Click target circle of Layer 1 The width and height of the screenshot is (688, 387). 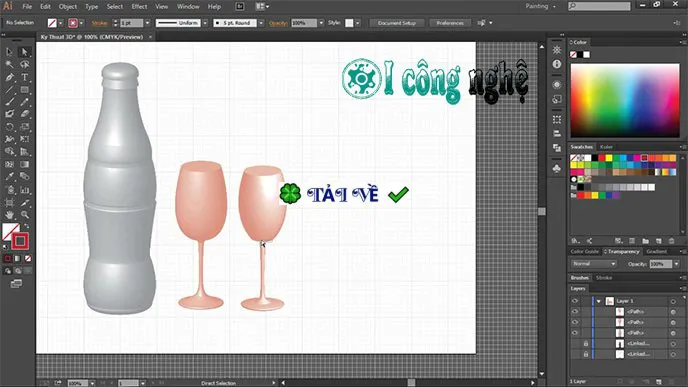pyautogui.click(x=673, y=301)
